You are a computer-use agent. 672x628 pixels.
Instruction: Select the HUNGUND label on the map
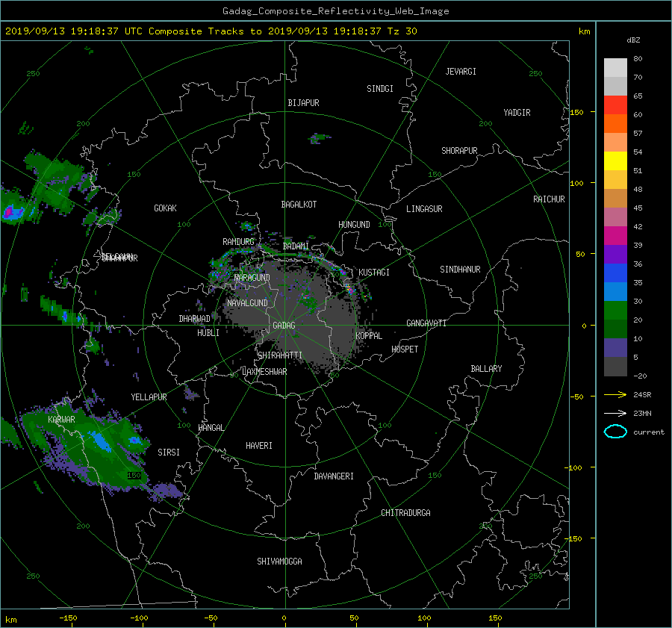pos(354,225)
